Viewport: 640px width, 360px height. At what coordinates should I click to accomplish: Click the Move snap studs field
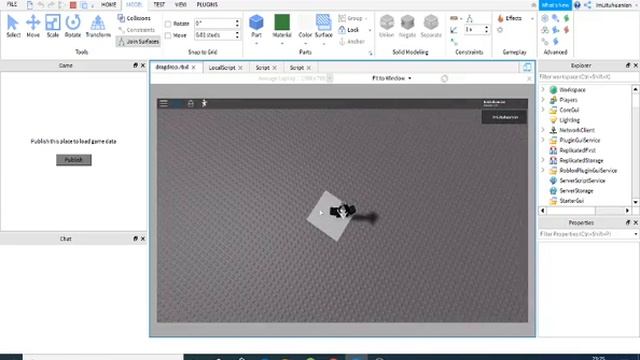pos(214,36)
